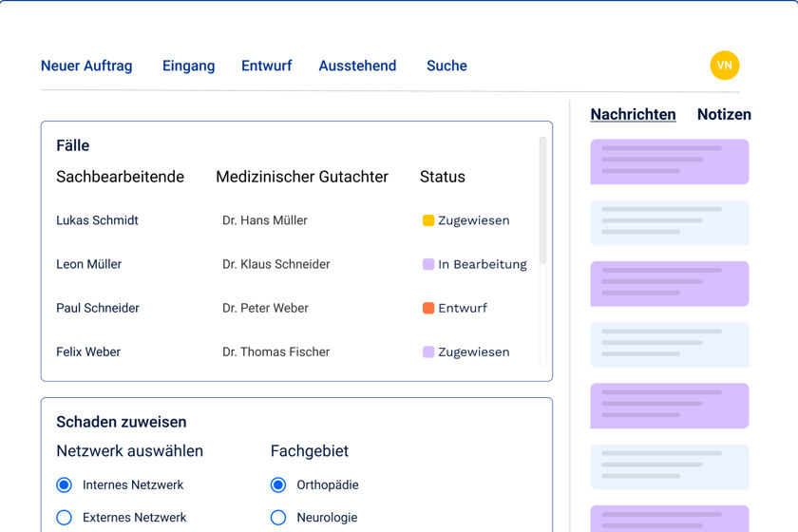The height and width of the screenshot is (532, 798).
Task: Click the Fälle list scrollbar
Action: [542, 200]
